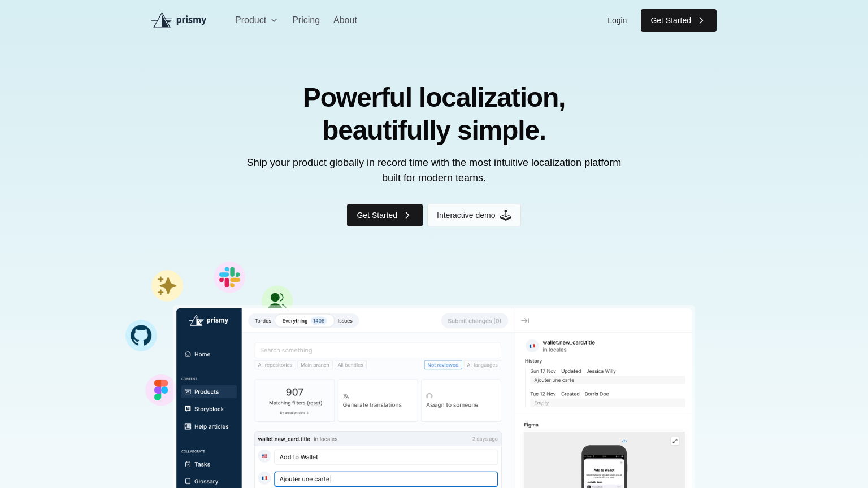This screenshot has height=488, width=868.
Task: Click the yellow AI sparkle icon
Action: [167, 286]
